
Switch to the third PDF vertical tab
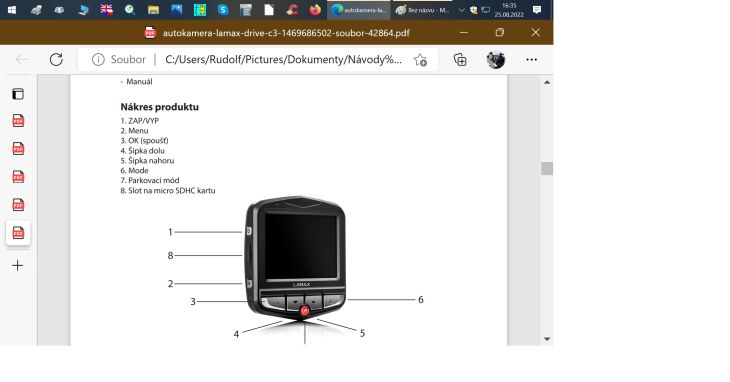18,177
